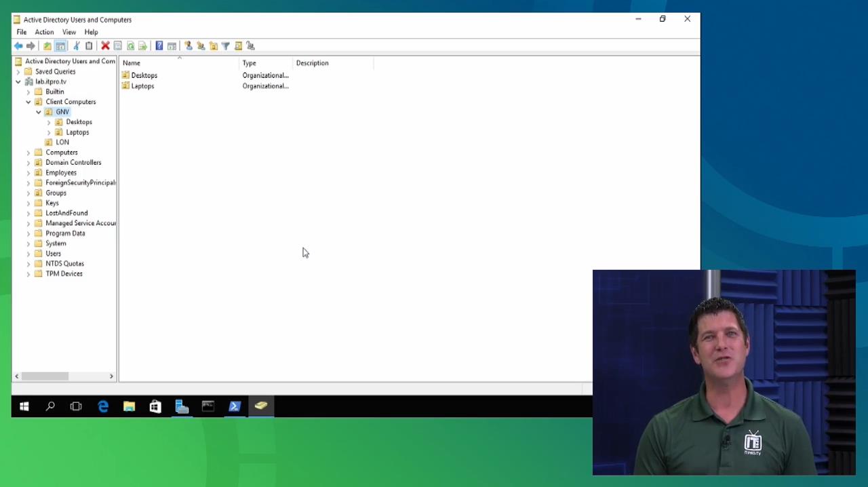
Task: Select the Keys container
Action: pyautogui.click(x=52, y=203)
